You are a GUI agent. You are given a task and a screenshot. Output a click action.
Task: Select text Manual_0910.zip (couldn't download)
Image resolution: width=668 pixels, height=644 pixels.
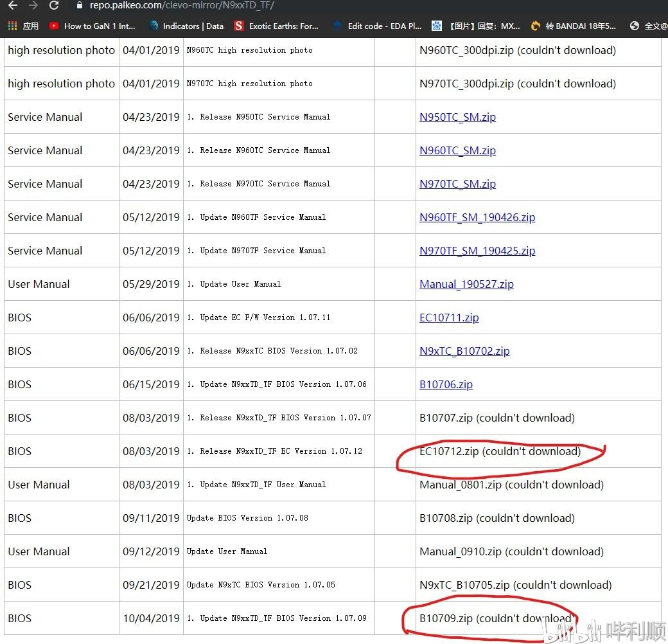tap(512, 551)
